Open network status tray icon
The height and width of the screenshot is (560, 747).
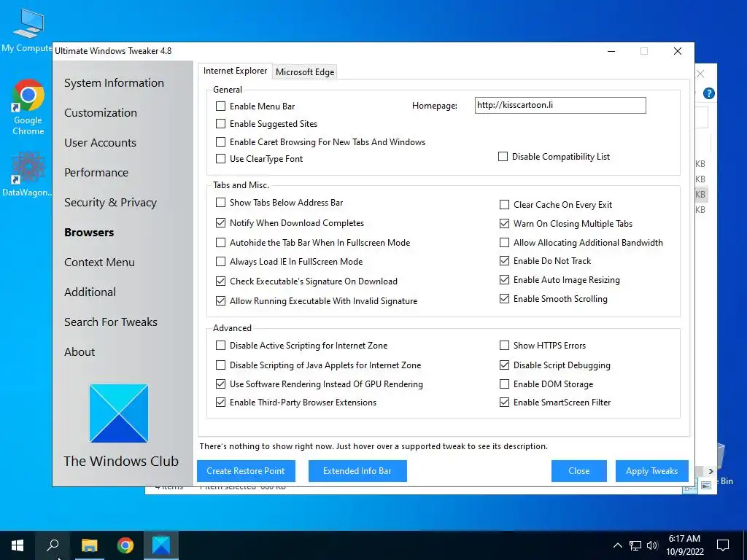(635, 545)
